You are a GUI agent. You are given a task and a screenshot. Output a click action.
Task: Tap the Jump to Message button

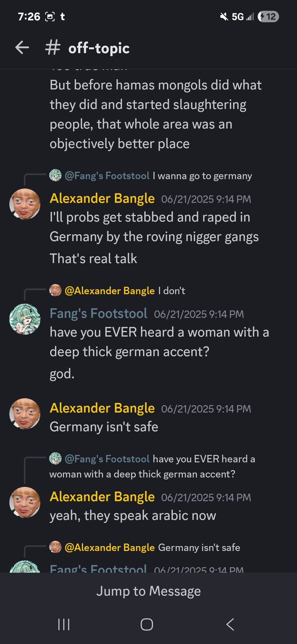[148, 591]
